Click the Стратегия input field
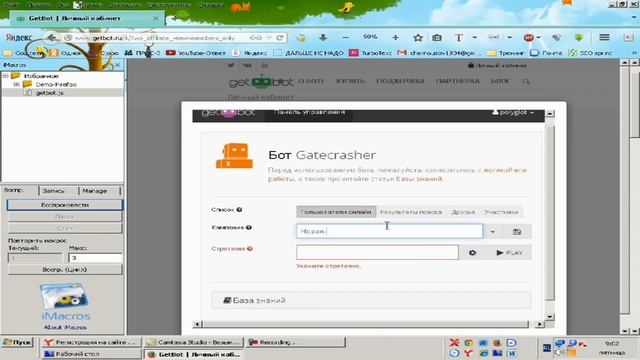Image resolution: width=640 pixels, height=360 pixels. (x=377, y=252)
